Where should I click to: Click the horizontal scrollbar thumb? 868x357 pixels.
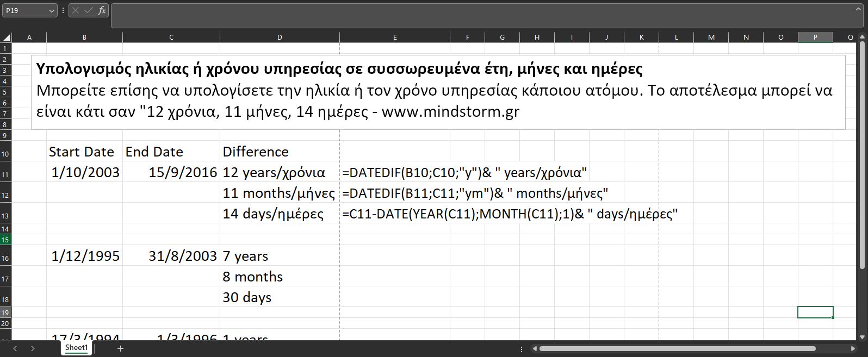click(677, 348)
